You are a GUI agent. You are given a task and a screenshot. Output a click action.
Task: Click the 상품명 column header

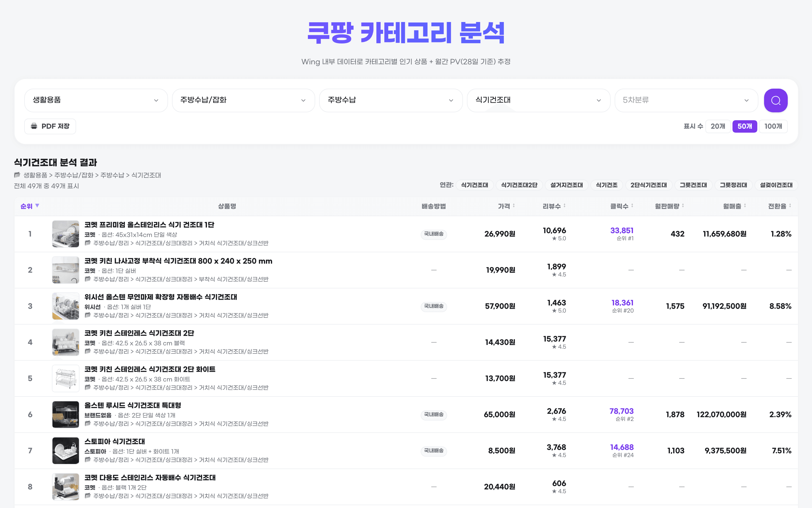227,206
